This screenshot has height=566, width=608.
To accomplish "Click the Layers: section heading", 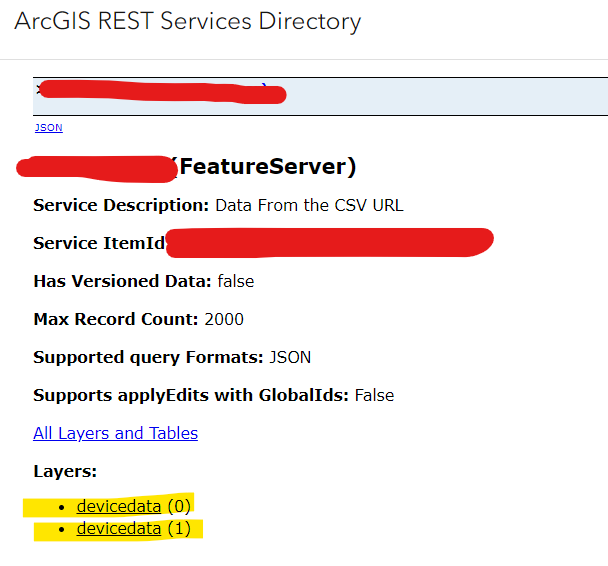I will (64, 471).
